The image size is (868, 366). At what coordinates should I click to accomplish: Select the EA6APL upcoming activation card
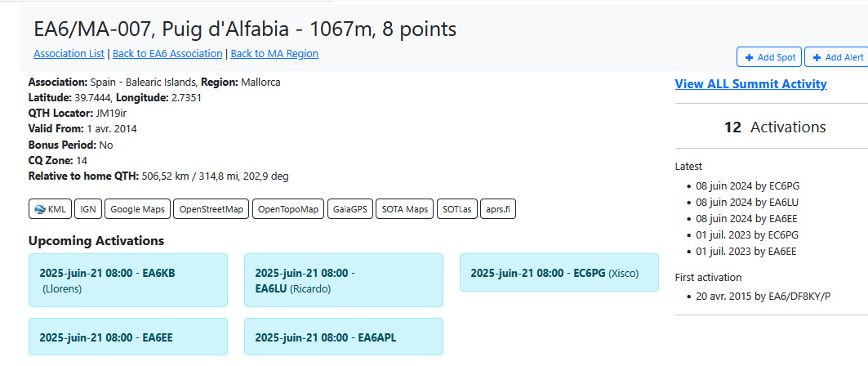click(x=344, y=337)
